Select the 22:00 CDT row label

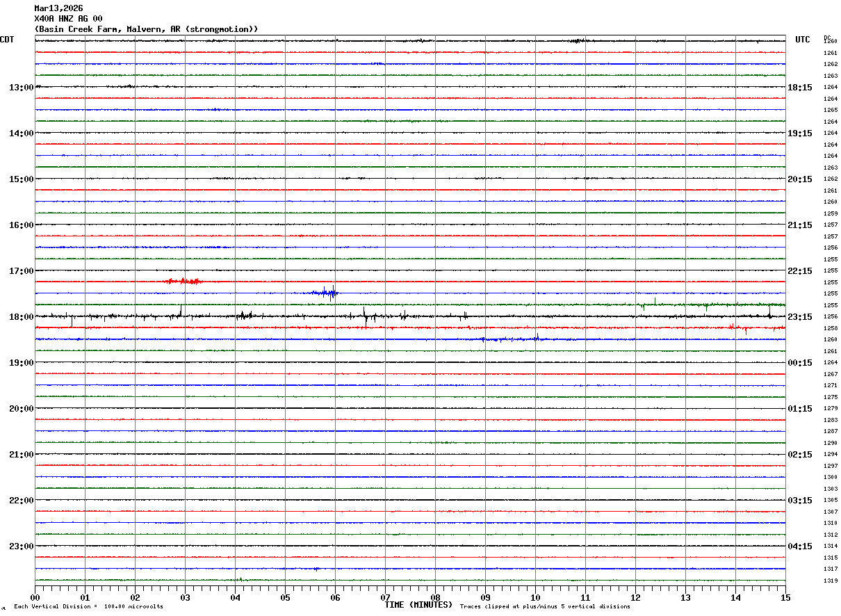point(22,501)
